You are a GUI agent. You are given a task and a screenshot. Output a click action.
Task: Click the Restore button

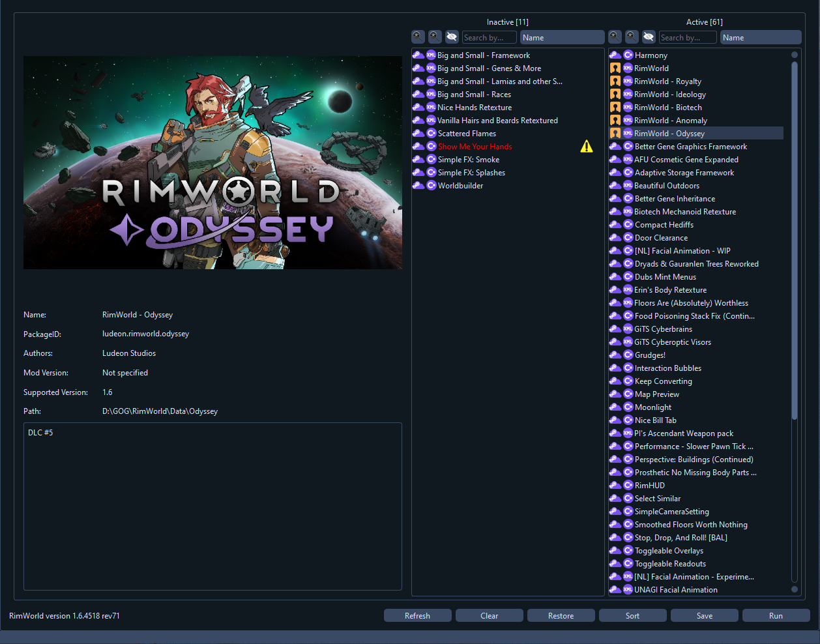[x=561, y=616]
